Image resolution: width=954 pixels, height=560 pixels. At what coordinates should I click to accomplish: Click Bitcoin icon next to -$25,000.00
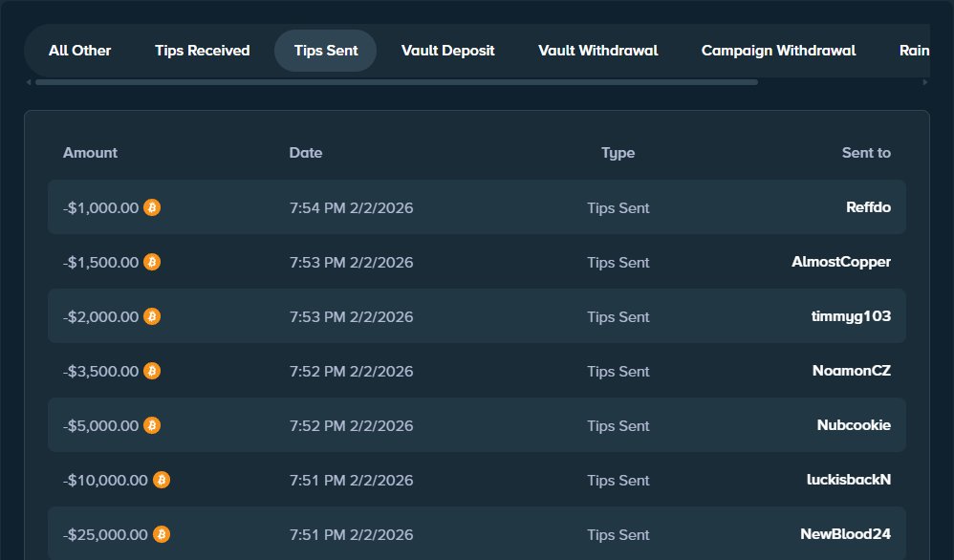[x=162, y=534]
